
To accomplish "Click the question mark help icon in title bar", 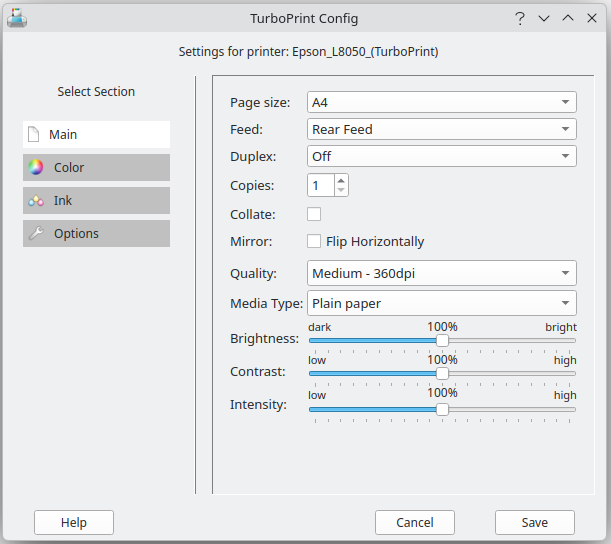I will (520, 18).
